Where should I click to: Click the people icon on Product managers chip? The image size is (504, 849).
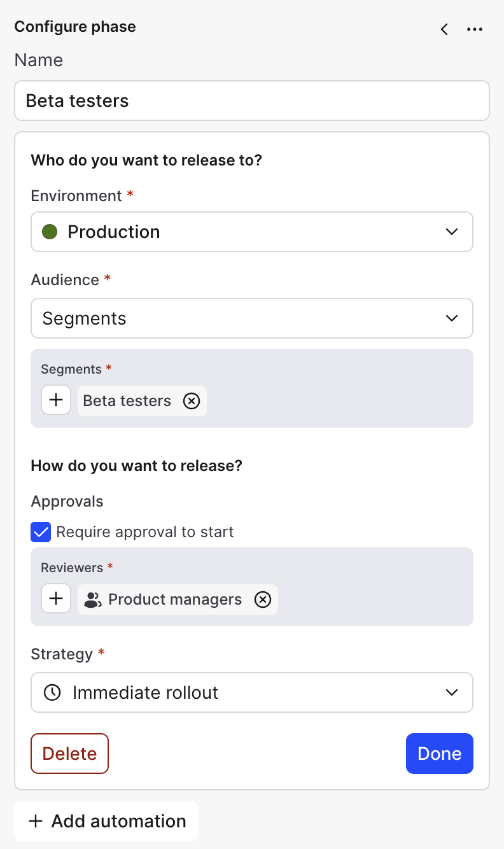(x=92, y=599)
